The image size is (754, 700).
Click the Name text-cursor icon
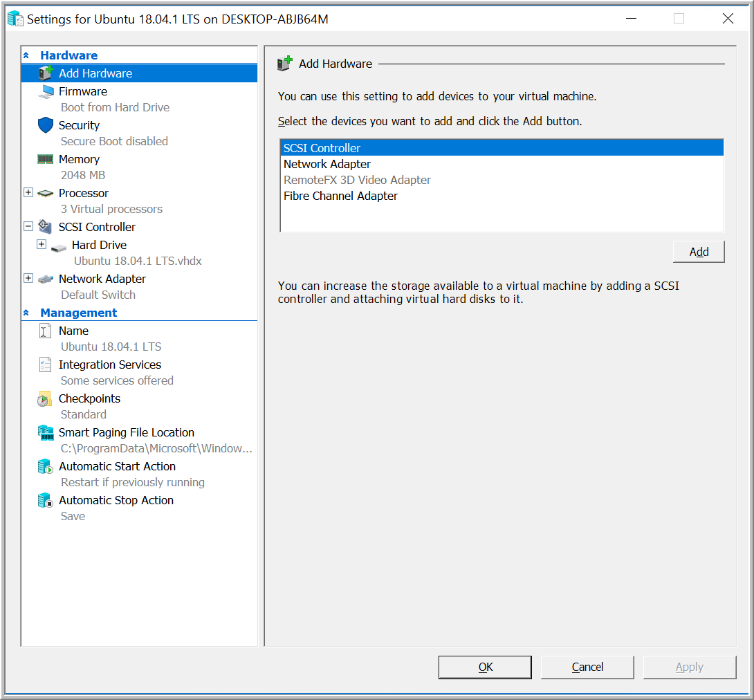pyautogui.click(x=45, y=331)
